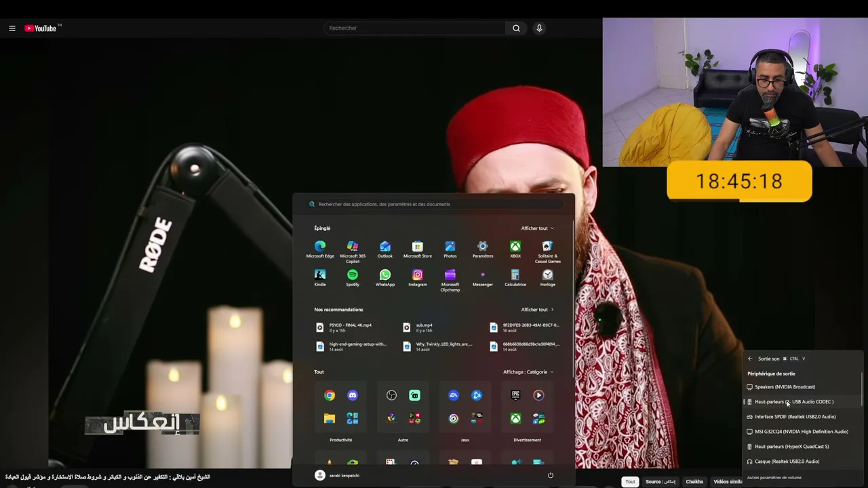Select the Source filter chip
The height and width of the screenshot is (488, 868).
[660, 482]
